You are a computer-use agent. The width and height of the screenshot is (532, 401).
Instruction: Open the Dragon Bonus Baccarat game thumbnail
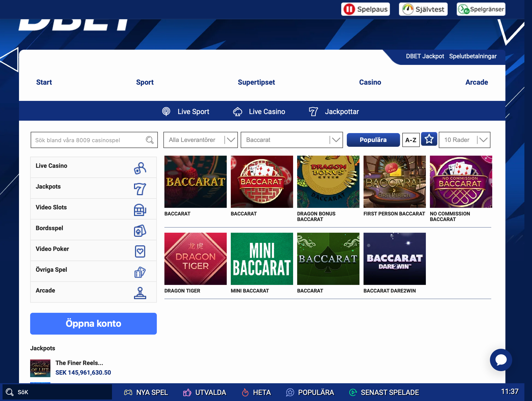(x=328, y=182)
